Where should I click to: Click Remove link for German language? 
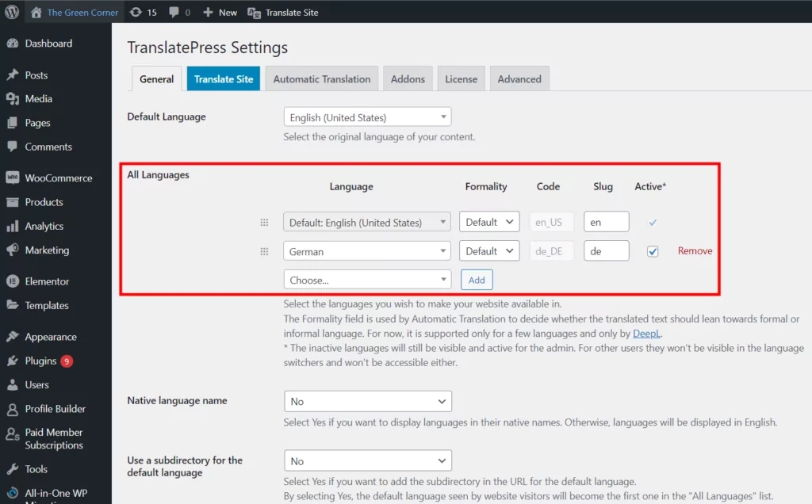(695, 251)
